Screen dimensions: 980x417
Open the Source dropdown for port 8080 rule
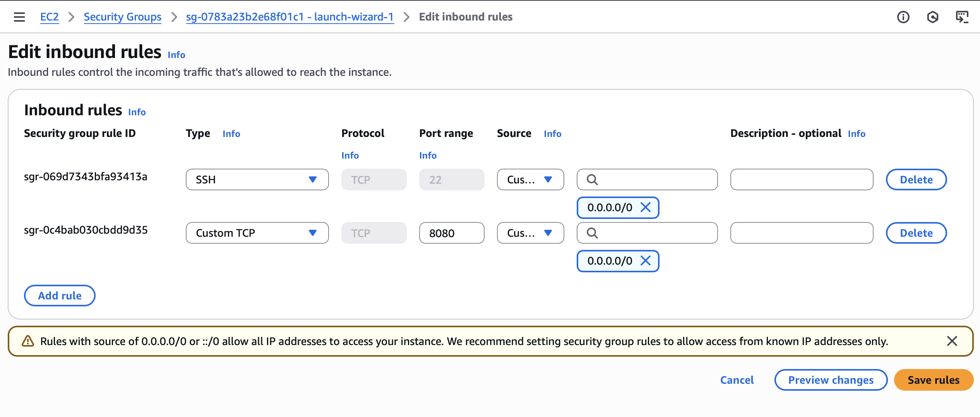pos(530,233)
